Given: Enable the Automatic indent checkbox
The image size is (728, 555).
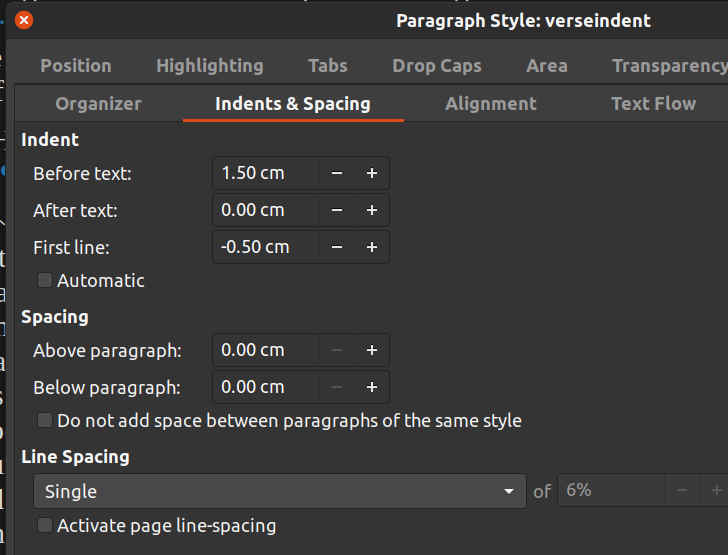Looking at the screenshot, I should click(x=45, y=281).
